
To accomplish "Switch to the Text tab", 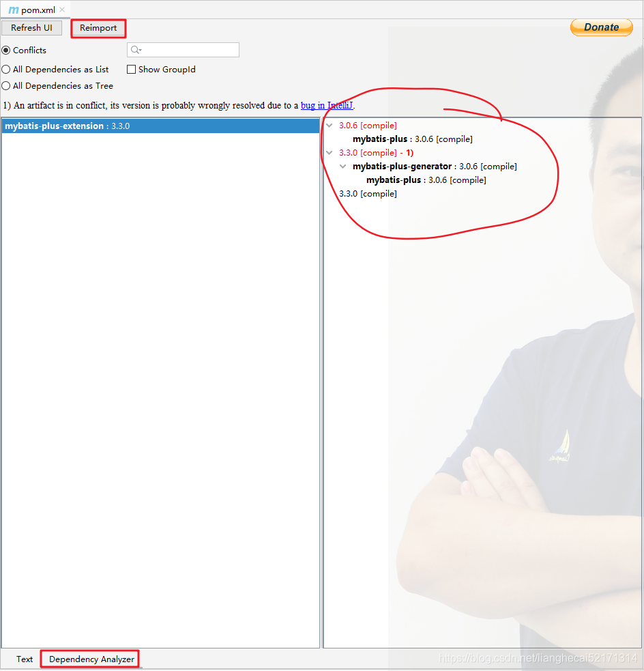I will click(25, 659).
